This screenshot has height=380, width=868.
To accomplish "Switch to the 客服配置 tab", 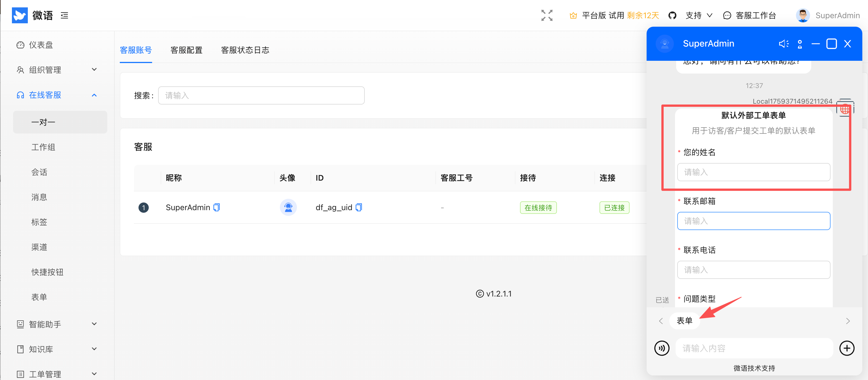I will 186,50.
